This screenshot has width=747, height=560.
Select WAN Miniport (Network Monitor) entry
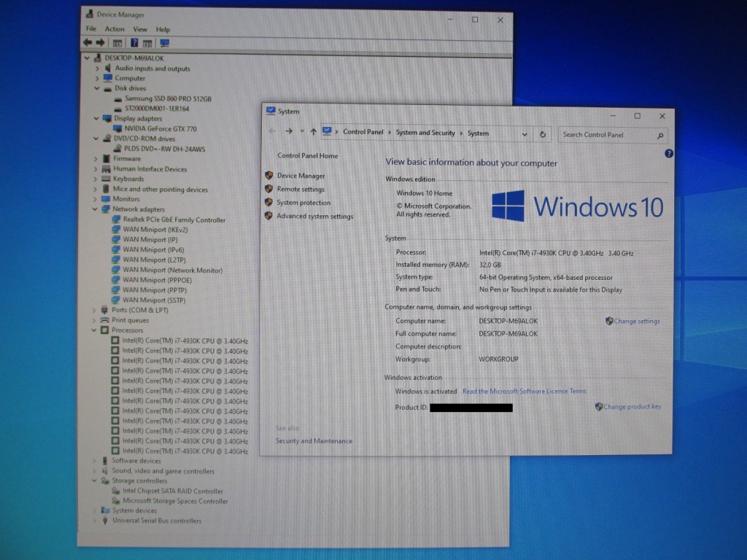172,270
